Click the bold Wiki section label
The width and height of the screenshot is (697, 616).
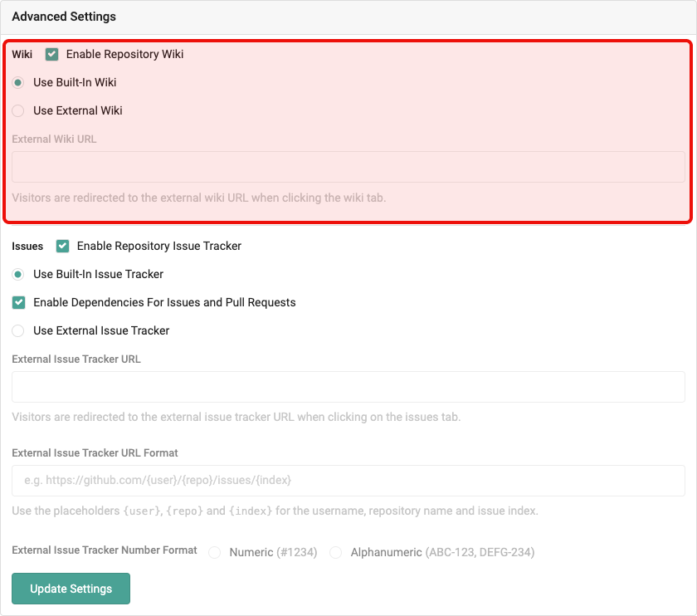pyautogui.click(x=22, y=54)
